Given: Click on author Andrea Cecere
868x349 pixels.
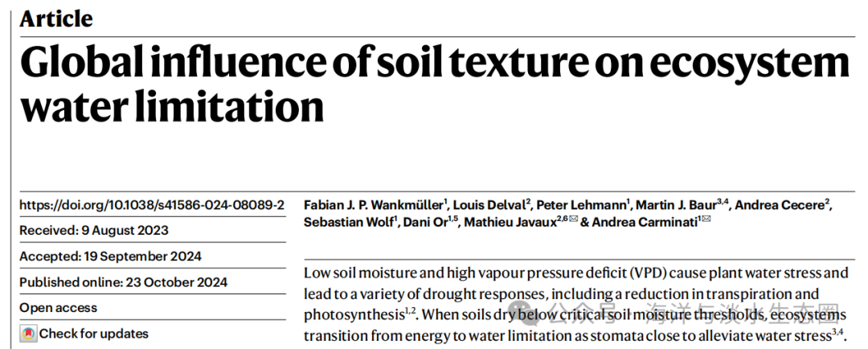Looking at the screenshot, I should (x=782, y=205).
